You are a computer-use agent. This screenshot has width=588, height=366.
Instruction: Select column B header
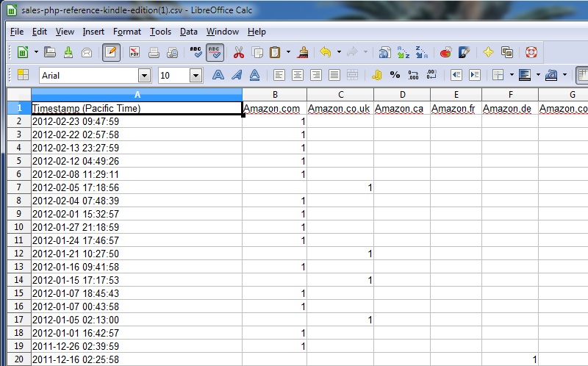275,95
